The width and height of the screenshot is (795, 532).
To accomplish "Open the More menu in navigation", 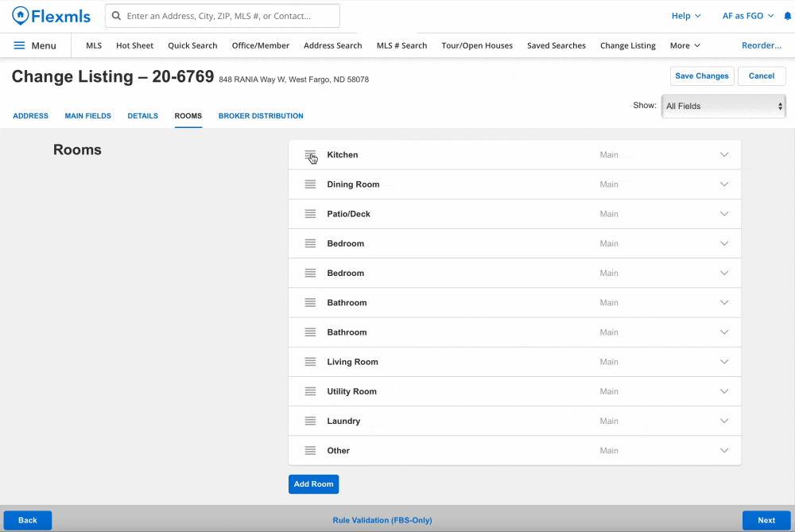I will point(684,45).
